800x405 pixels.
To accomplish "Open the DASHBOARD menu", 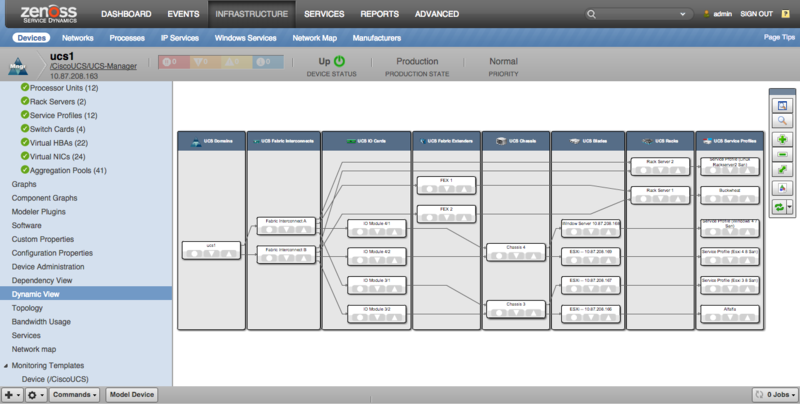I will pyautogui.click(x=126, y=14).
